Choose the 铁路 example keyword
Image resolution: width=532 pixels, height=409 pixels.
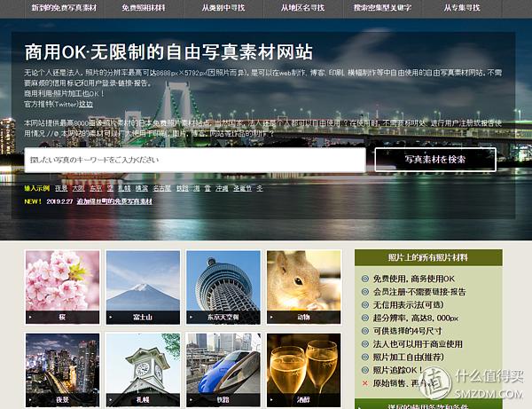(x=182, y=188)
